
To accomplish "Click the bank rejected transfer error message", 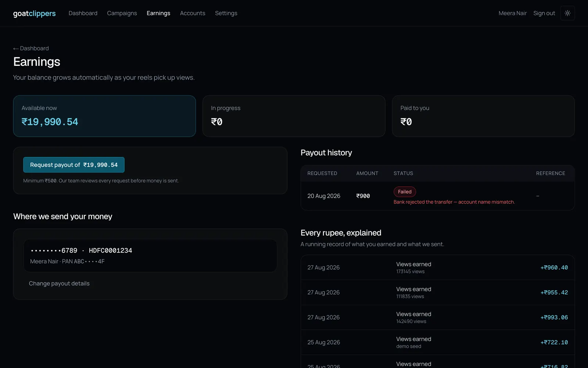I will tap(454, 202).
